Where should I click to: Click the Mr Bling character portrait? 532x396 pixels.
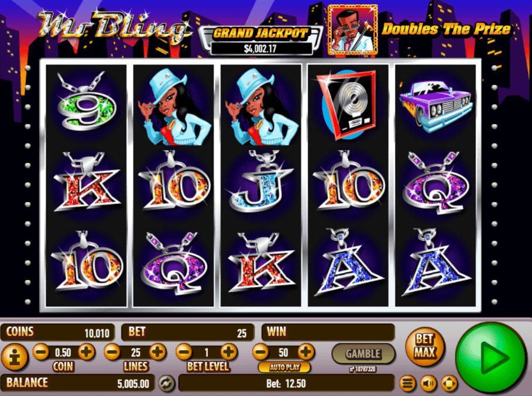point(353,30)
